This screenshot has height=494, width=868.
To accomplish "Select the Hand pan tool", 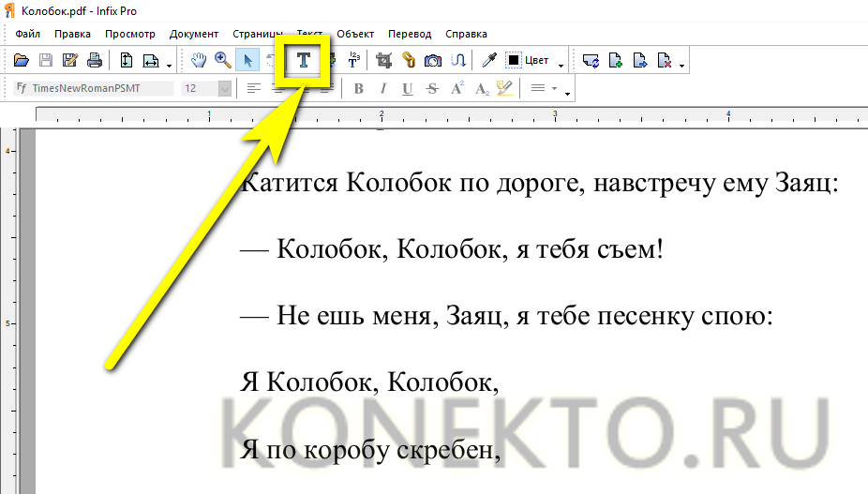I will click(x=199, y=61).
